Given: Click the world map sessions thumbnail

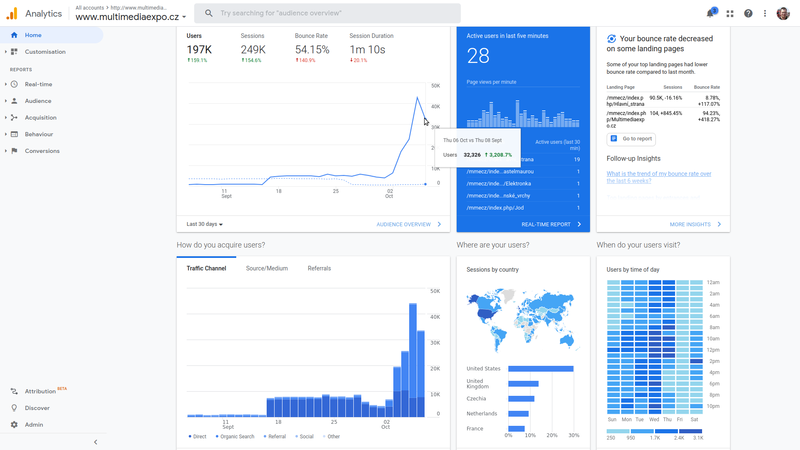Looking at the screenshot, I should (523, 320).
